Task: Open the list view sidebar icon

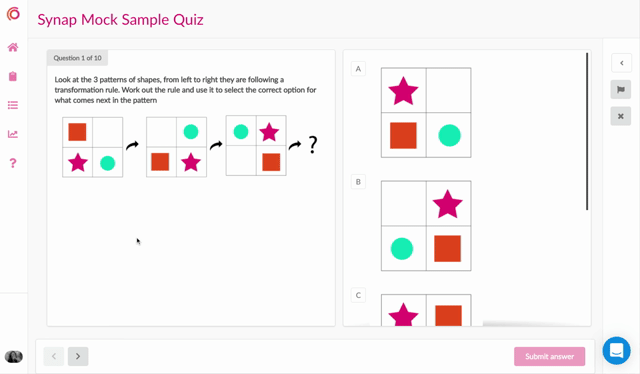Action: tap(13, 105)
